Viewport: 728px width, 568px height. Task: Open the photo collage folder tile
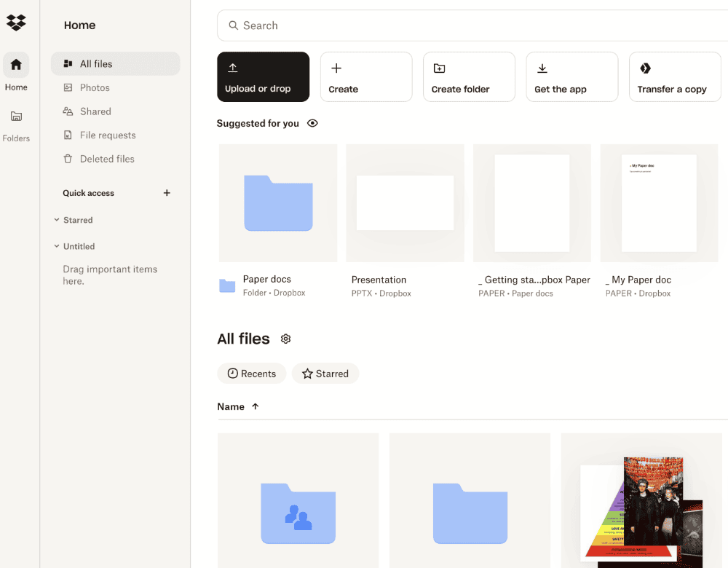click(x=641, y=501)
